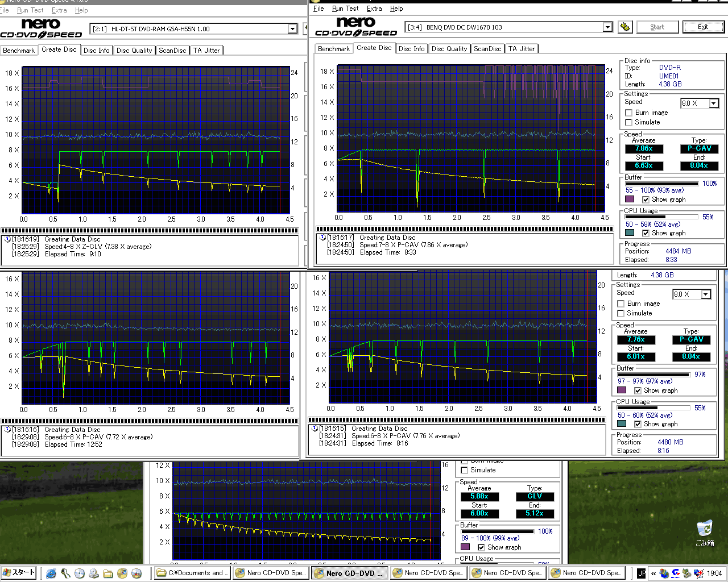Select the Create Disc tab in the BENQ window
Image resolution: width=728 pixels, height=582 pixels.
374,48
